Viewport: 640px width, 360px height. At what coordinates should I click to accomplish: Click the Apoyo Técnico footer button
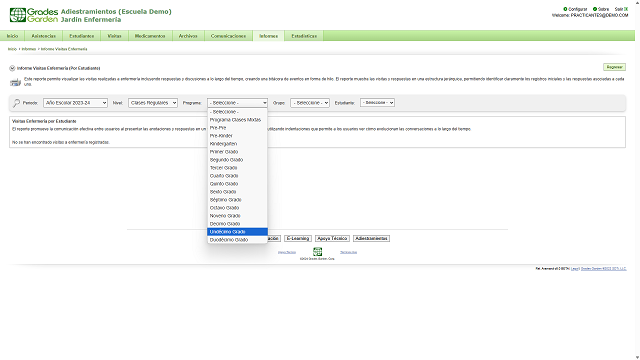(x=332, y=238)
